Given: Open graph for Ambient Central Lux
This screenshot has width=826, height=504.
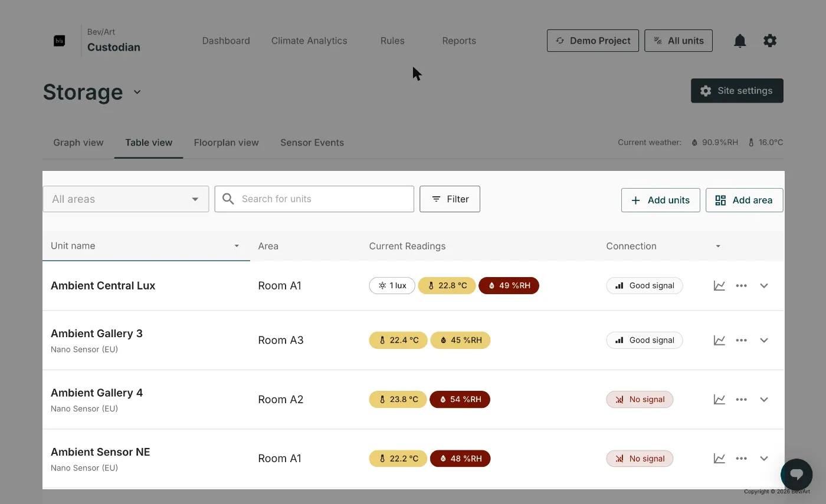Looking at the screenshot, I should click(x=719, y=286).
